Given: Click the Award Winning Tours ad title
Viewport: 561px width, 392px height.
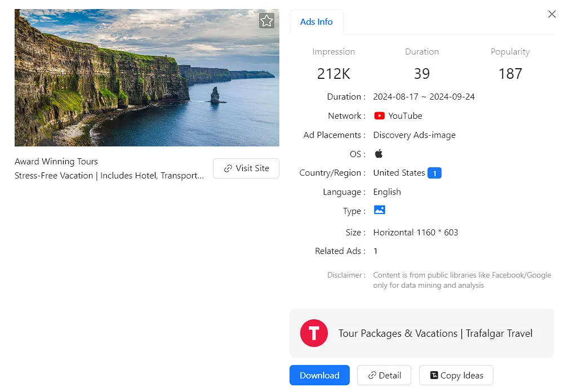Looking at the screenshot, I should (x=56, y=162).
